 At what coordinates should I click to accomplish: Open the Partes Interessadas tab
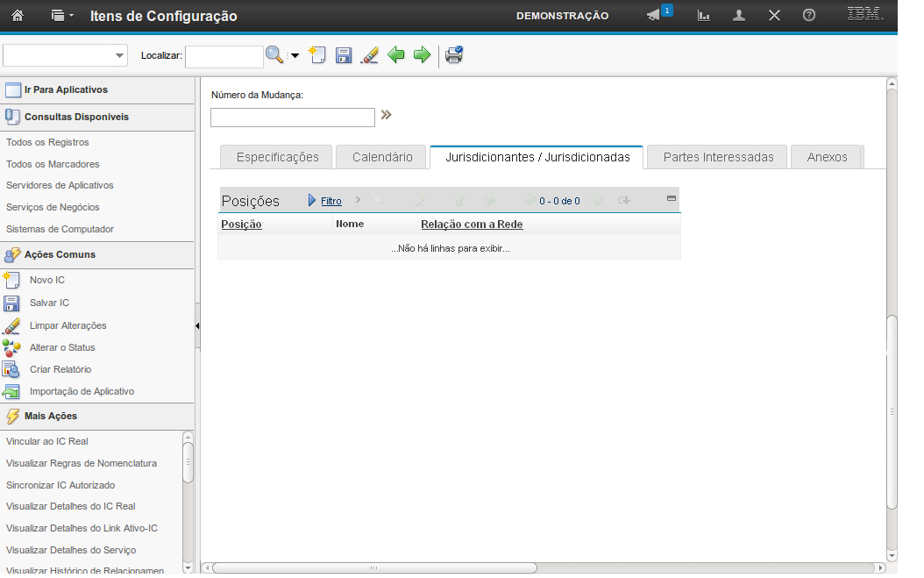coord(718,157)
